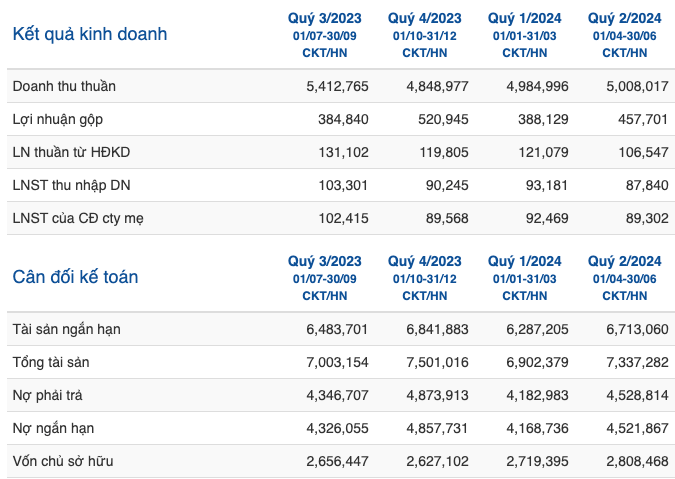Viewport: 675px width, 479px height.
Task: Click the LNST của CĐ cty mẹ label
Action: [78, 219]
